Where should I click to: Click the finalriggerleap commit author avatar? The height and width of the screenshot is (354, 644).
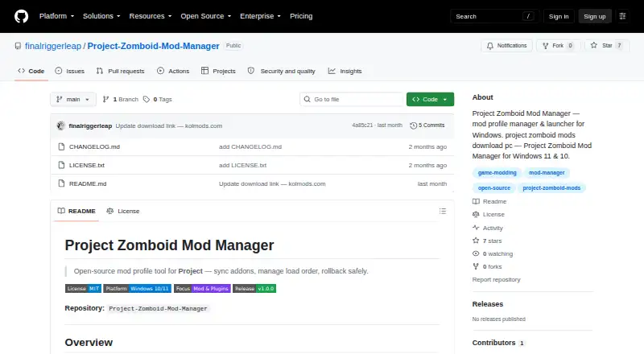61,126
